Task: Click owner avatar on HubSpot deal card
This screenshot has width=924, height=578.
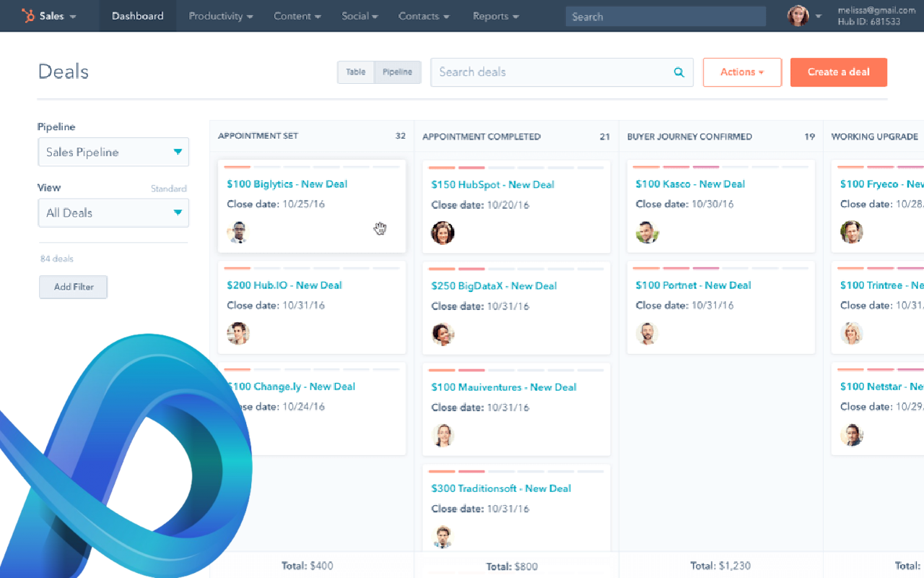Action: pyautogui.click(x=443, y=233)
